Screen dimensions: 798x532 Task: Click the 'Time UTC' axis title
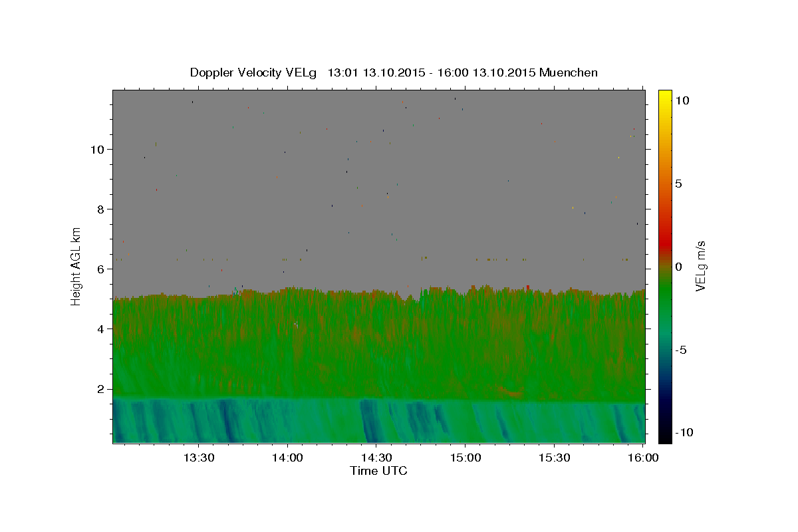click(x=378, y=471)
